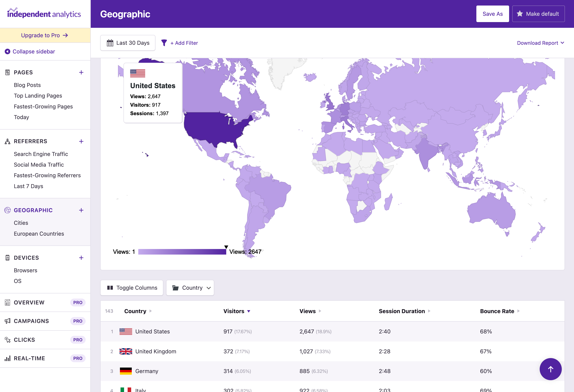Click the Referrers section icon
This screenshot has height=392, width=574.
click(x=7, y=141)
